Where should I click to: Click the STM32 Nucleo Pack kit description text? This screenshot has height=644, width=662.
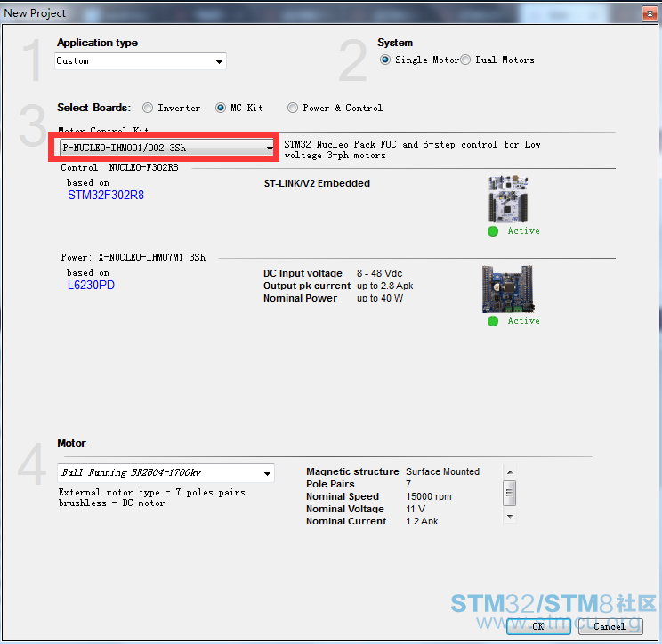[412, 149]
